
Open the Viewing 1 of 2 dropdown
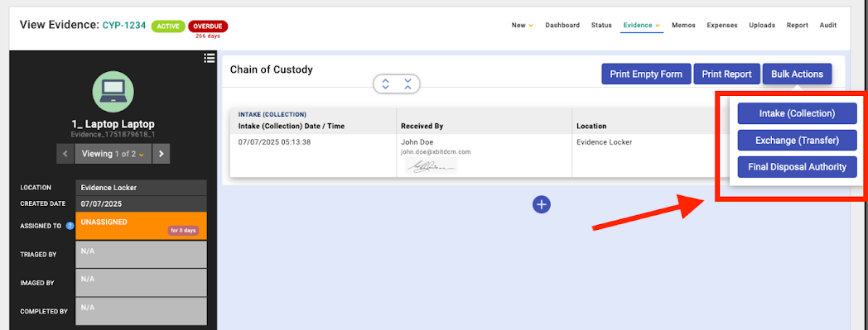tap(113, 154)
